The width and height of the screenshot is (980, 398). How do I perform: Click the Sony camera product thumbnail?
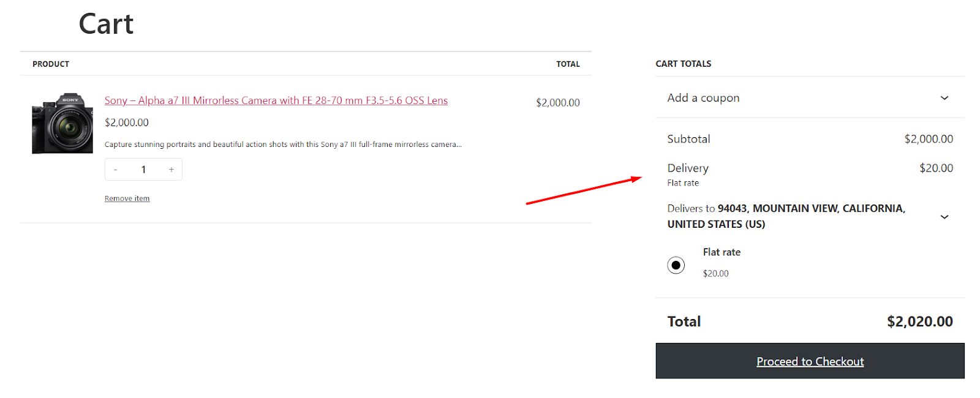62,123
